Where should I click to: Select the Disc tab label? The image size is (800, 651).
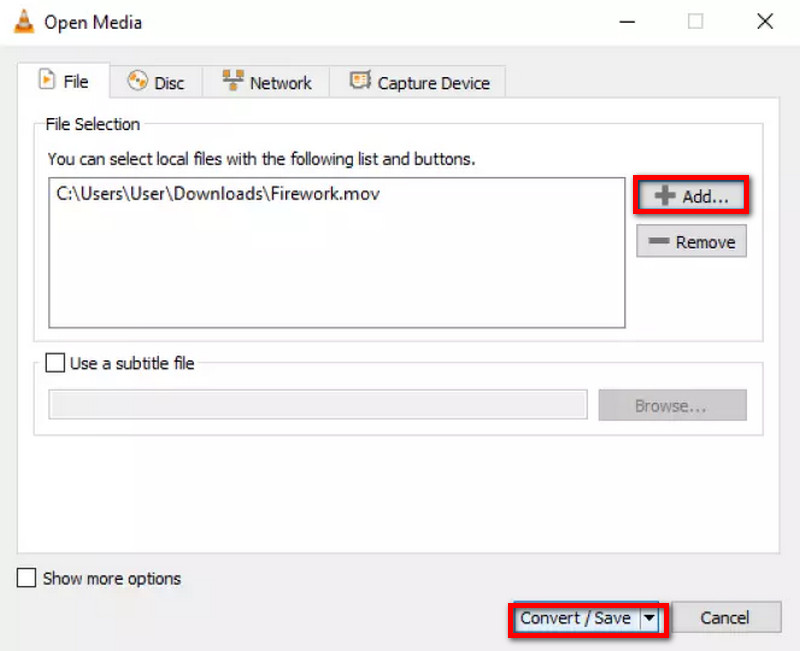point(169,83)
